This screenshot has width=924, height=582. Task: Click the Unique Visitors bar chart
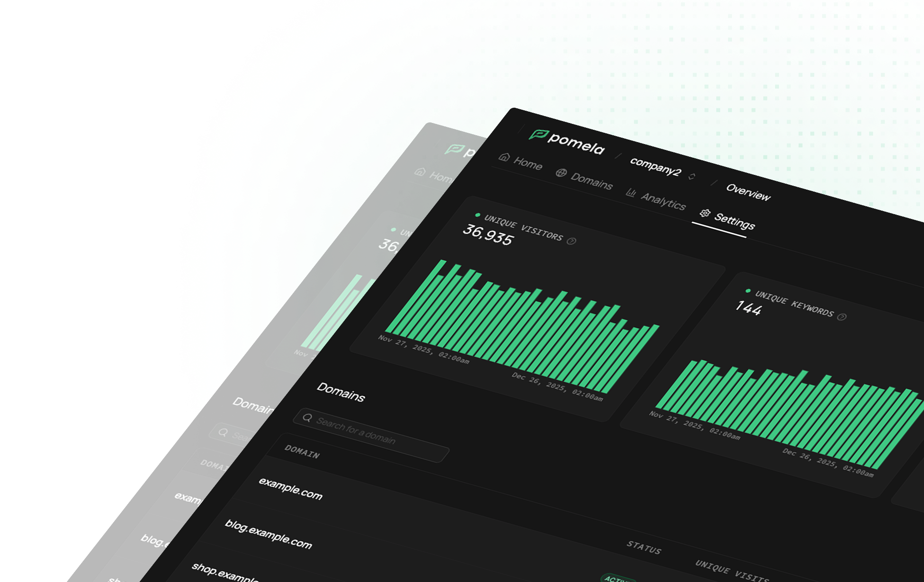(522, 326)
